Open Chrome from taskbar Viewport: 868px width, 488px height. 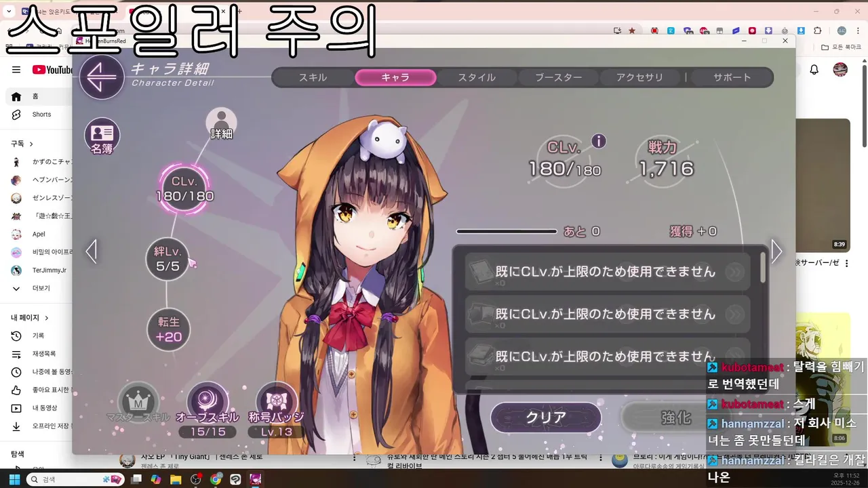pos(216,479)
